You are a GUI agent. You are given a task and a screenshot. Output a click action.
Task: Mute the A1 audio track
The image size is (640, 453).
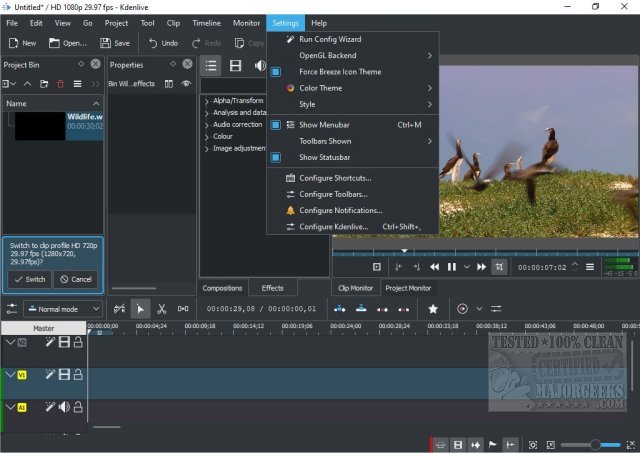(64, 406)
